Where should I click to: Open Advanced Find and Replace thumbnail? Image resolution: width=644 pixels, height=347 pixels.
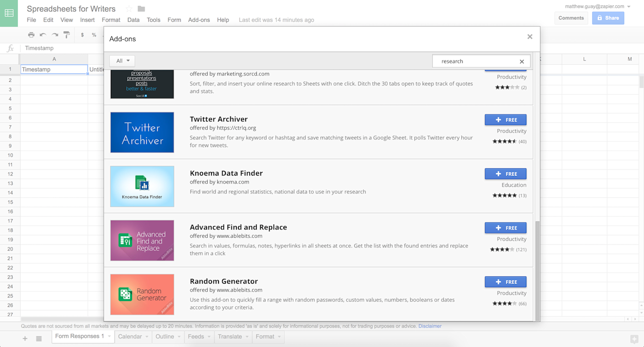[142, 240]
